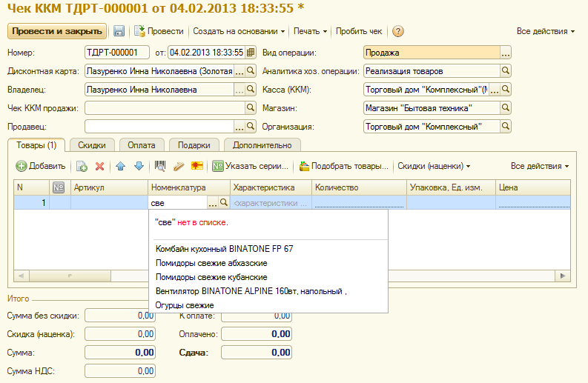The image size is (588, 383).
Task: Click the Пробить чек button
Action: 359,31
